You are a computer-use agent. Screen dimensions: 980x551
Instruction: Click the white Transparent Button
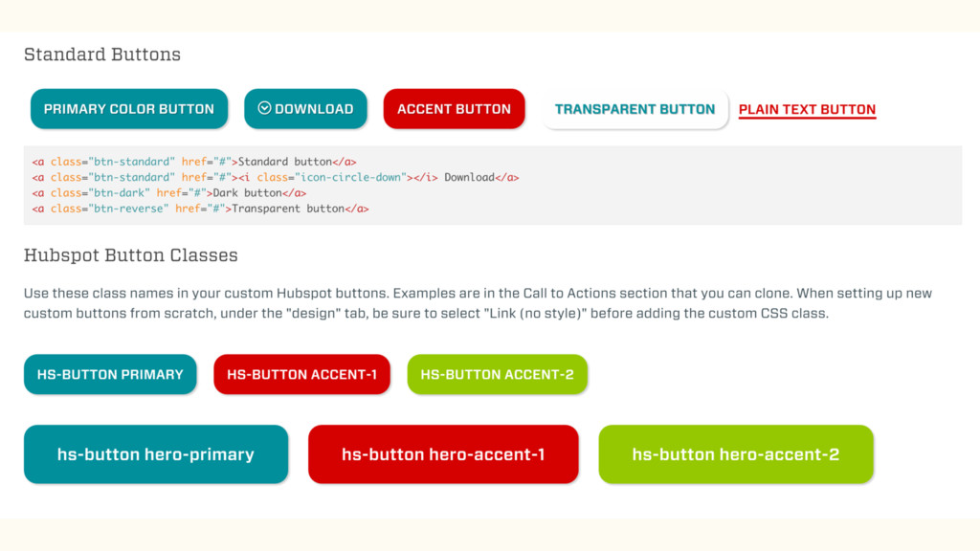[x=635, y=109]
